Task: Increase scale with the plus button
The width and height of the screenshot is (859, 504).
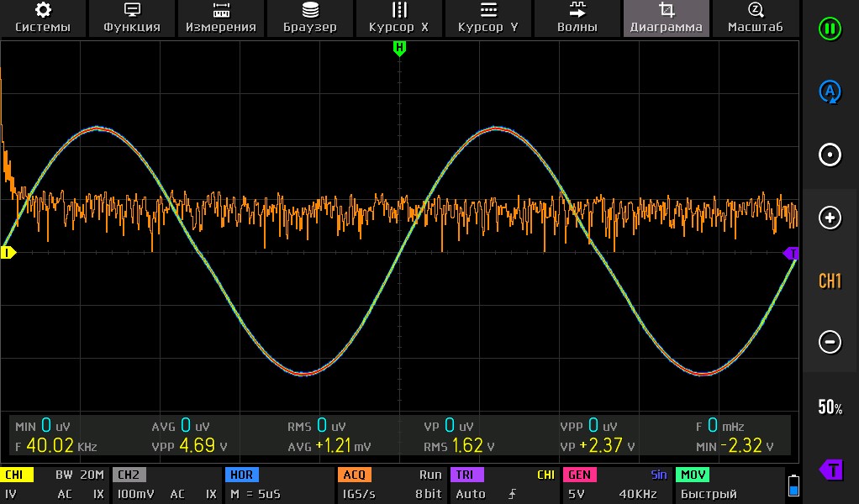Action: click(830, 218)
